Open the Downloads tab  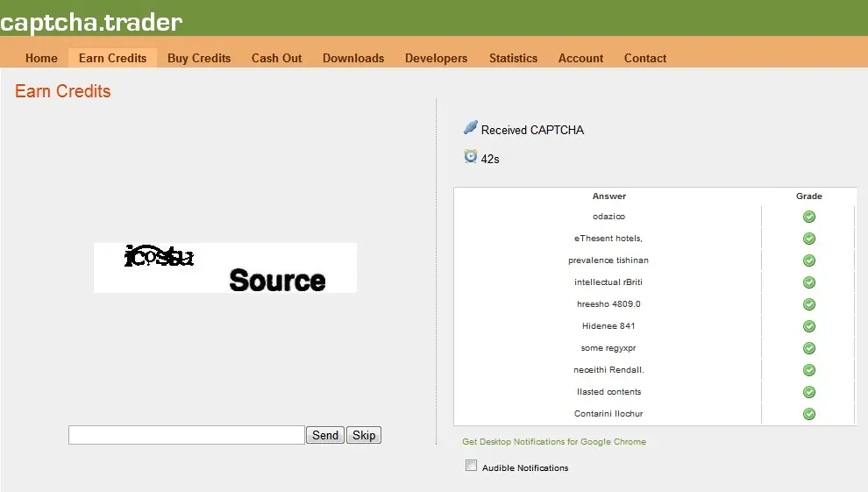point(353,58)
